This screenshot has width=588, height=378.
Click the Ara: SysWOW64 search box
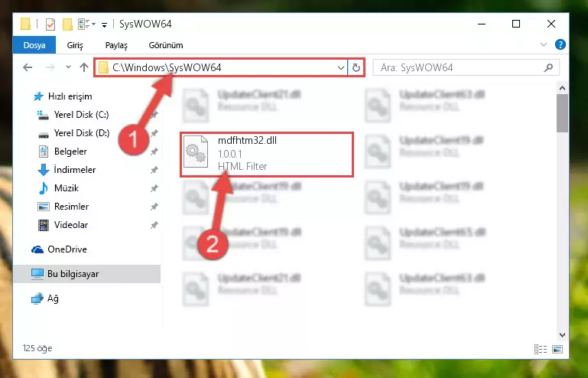(x=466, y=68)
